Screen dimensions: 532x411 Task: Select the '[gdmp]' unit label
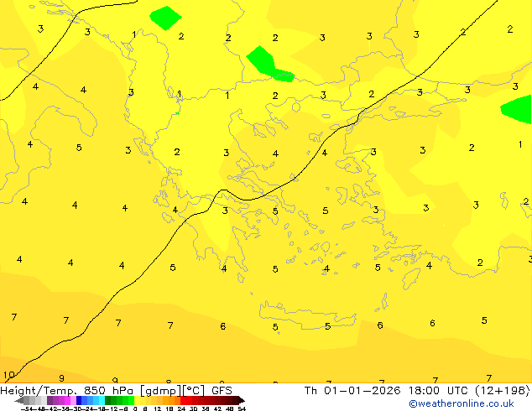pyautogui.click(x=160, y=391)
